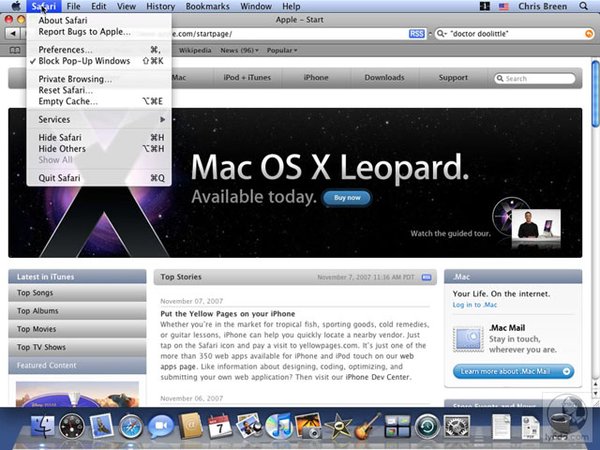The height and width of the screenshot is (450, 600).
Task: Choose Hide Safari menu item
Action: (99, 137)
